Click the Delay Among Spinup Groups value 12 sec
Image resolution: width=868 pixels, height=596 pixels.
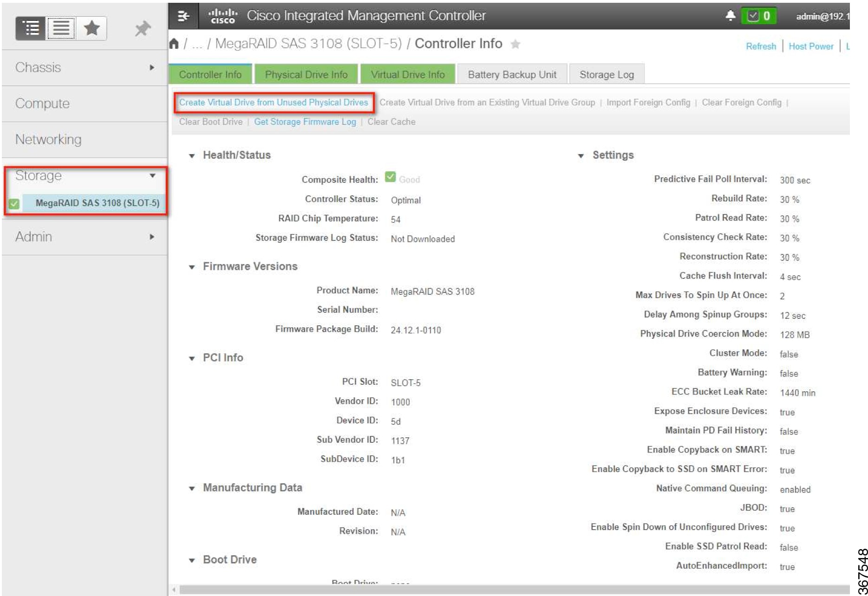[x=793, y=316]
